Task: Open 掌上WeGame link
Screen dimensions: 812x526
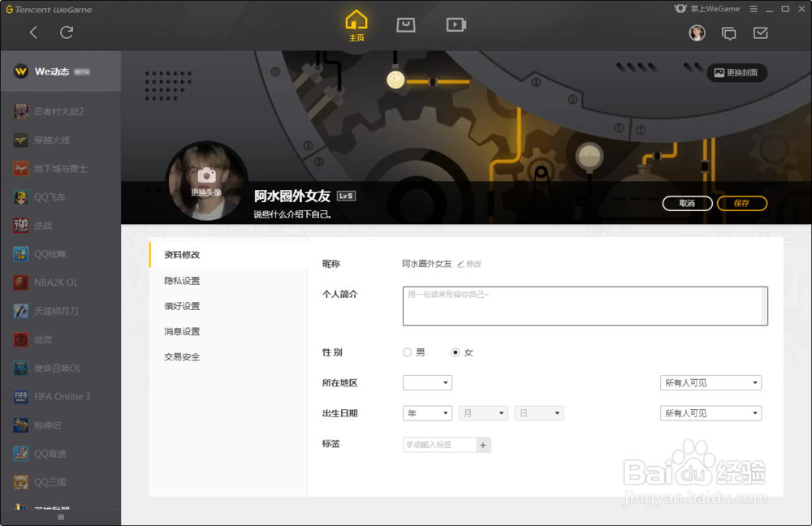Action: pos(707,9)
